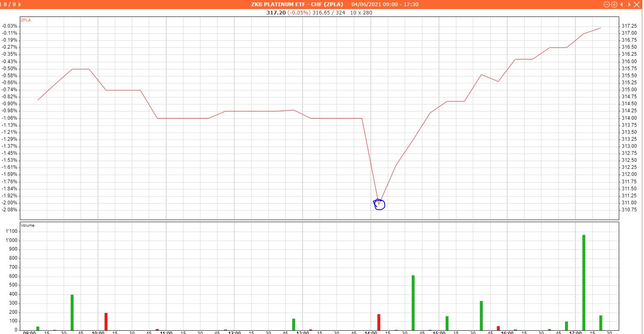Click price axis label 316.00
The width and height of the screenshot is (644, 334).
tap(629, 62)
